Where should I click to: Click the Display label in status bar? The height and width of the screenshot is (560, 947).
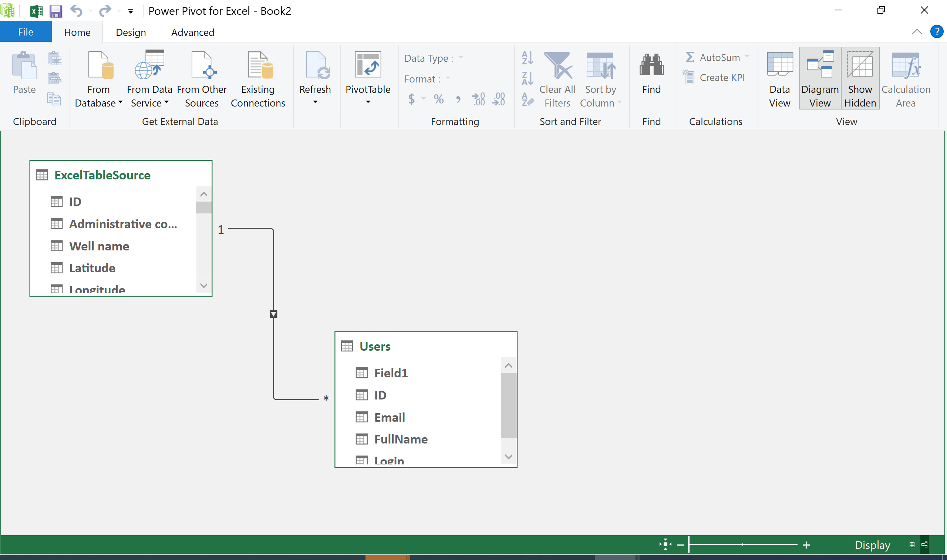click(872, 545)
